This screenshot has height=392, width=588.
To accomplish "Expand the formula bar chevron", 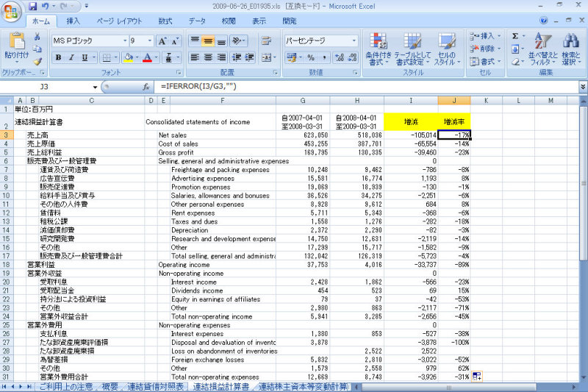I will [x=583, y=87].
